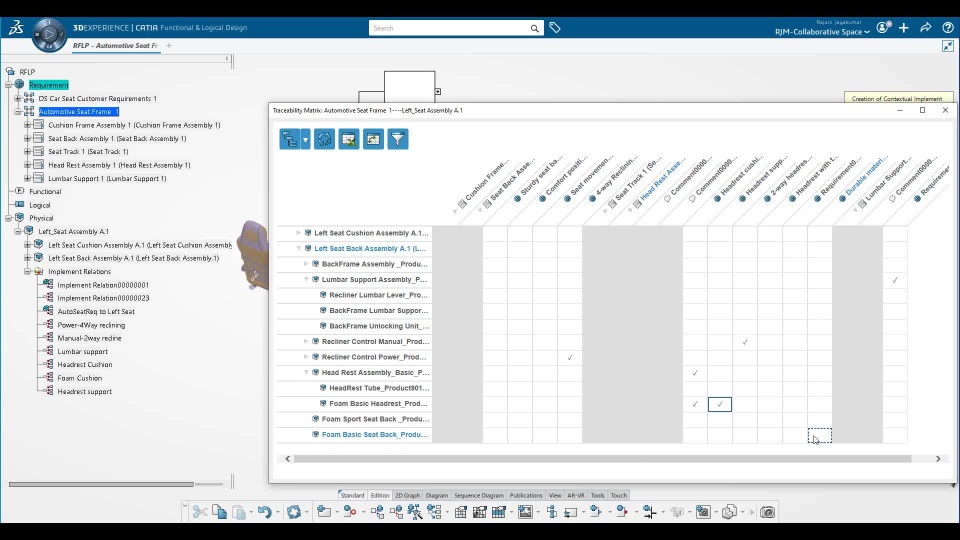Click into the Search input field
This screenshot has width=960, height=540.
(x=450, y=28)
